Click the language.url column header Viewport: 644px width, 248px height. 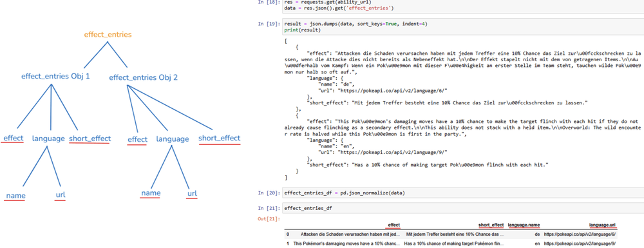(603, 225)
